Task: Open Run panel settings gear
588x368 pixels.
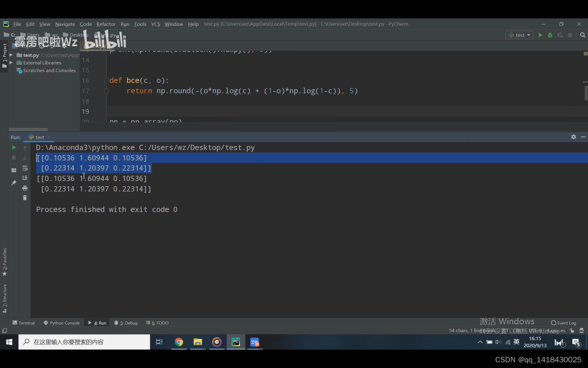Action: [574, 137]
